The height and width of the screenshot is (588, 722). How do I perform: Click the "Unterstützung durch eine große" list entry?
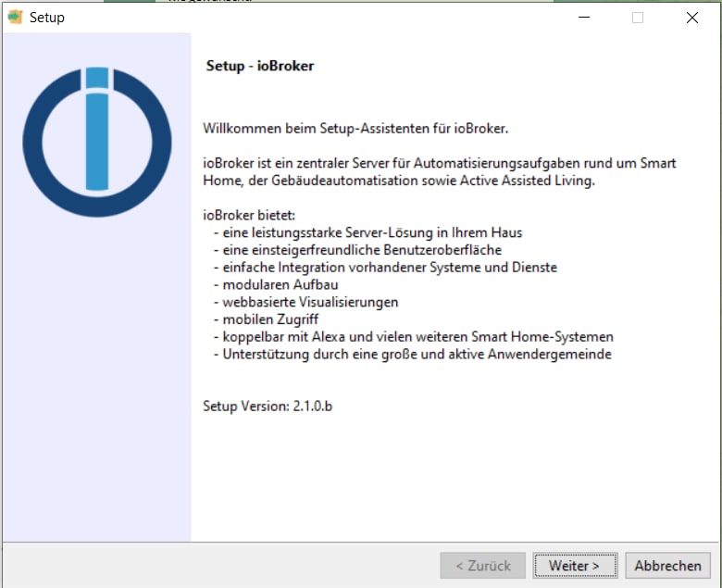pos(417,354)
